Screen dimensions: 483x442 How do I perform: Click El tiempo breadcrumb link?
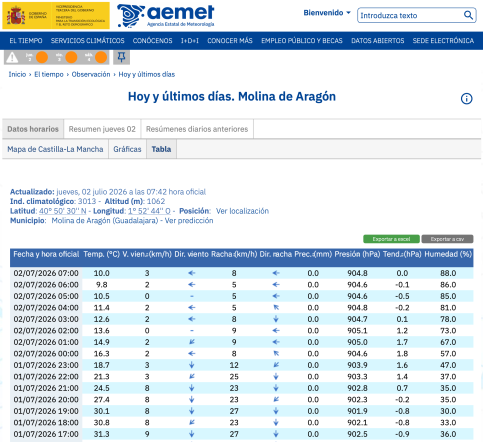49,74
